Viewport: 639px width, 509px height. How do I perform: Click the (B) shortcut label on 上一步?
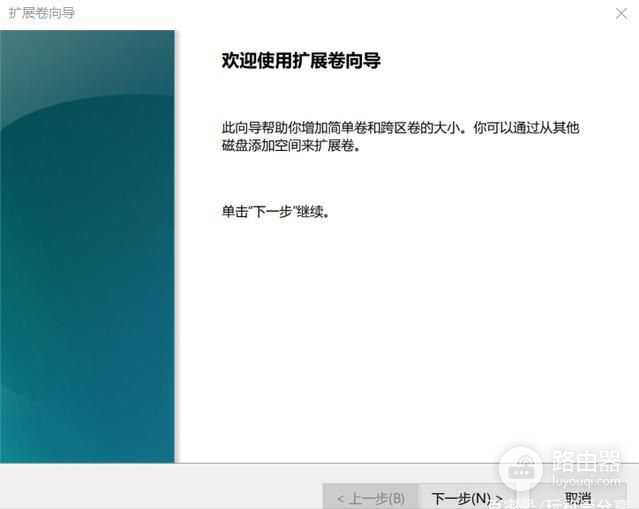coord(394,498)
